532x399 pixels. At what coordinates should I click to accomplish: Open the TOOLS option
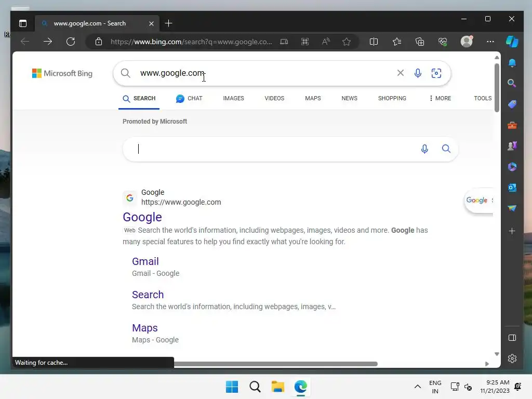(483, 98)
